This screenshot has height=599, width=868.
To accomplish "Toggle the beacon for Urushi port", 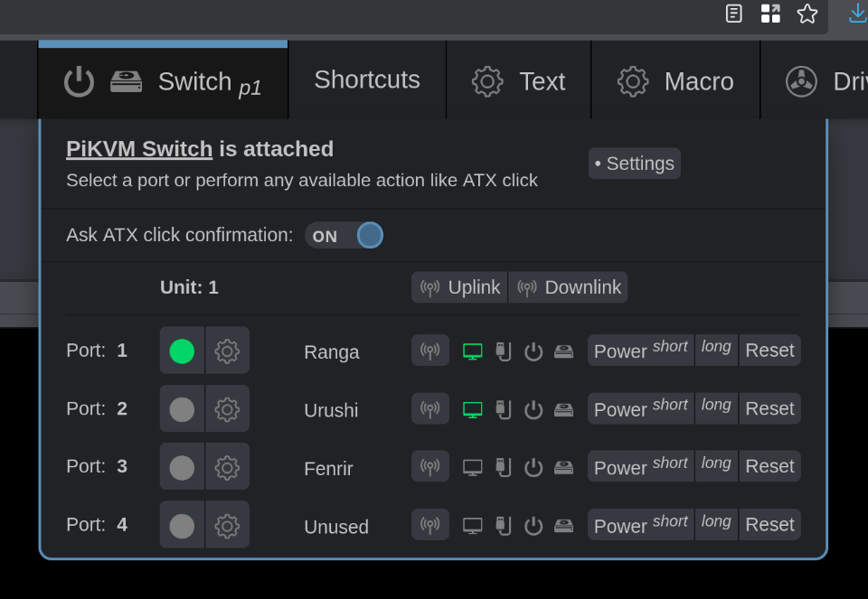I will tap(430, 408).
